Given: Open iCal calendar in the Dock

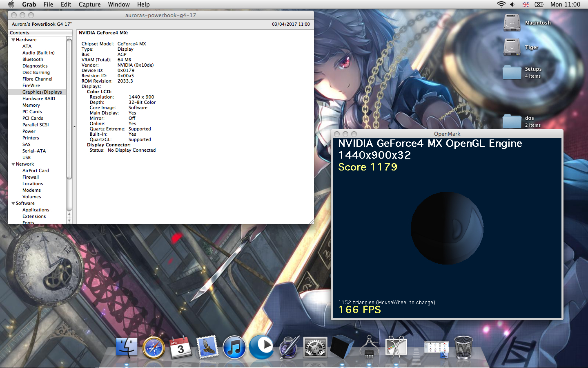Looking at the screenshot, I should pos(180,348).
